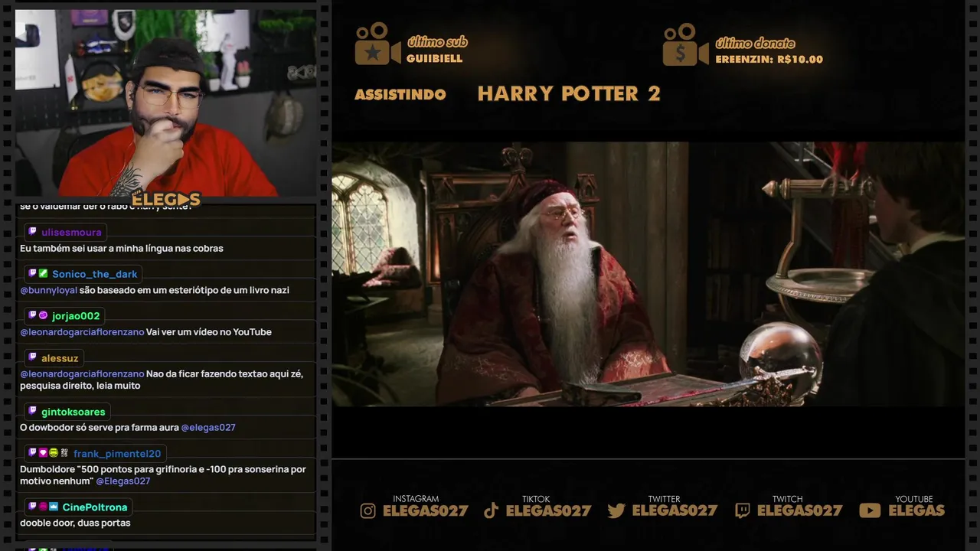This screenshot has height=551, width=980.
Task: Click message 'dooble door, duas portas'
Action: click(75, 523)
